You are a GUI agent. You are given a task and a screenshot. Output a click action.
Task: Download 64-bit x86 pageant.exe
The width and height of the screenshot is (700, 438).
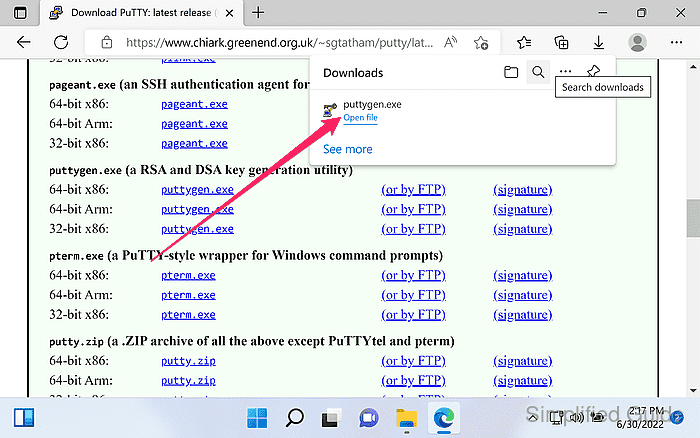coord(194,104)
